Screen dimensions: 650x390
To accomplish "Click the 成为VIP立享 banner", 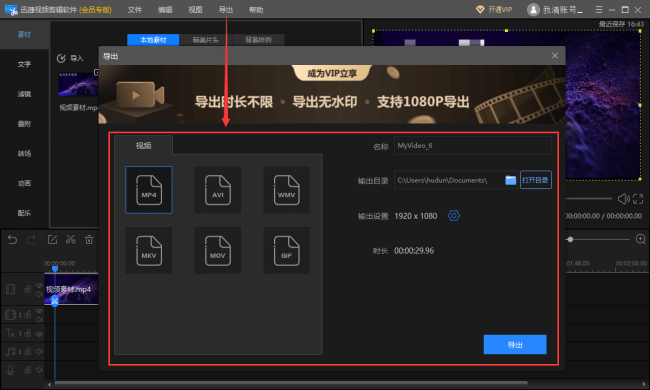I will tap(332, 73).
